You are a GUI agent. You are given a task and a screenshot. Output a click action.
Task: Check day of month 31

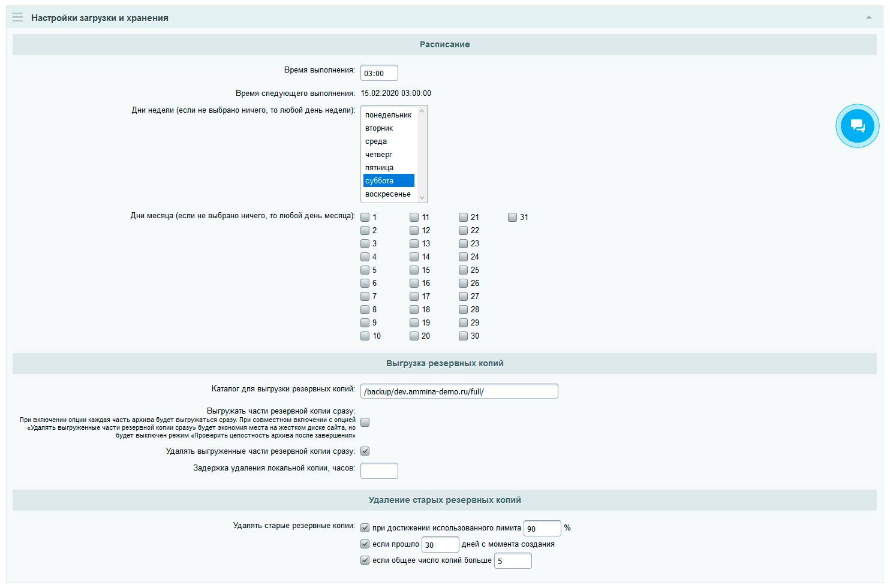click(x=512, y=217)
